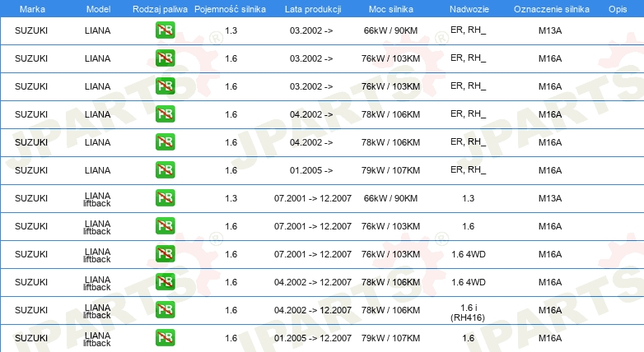Click petrol fuel icon in LIANA M13A 03.2002 row

click(x=165, y=30)
